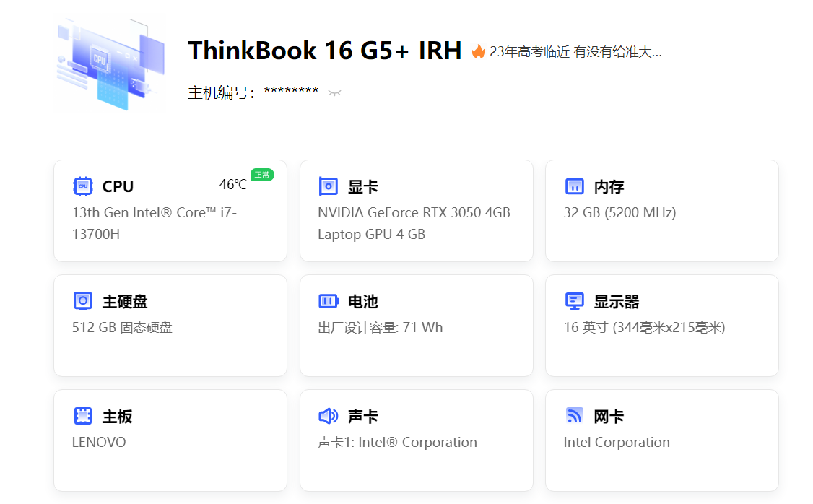The image size is (813, 504).
Task: Click the 内存 card heading
Action: [609, 187]
